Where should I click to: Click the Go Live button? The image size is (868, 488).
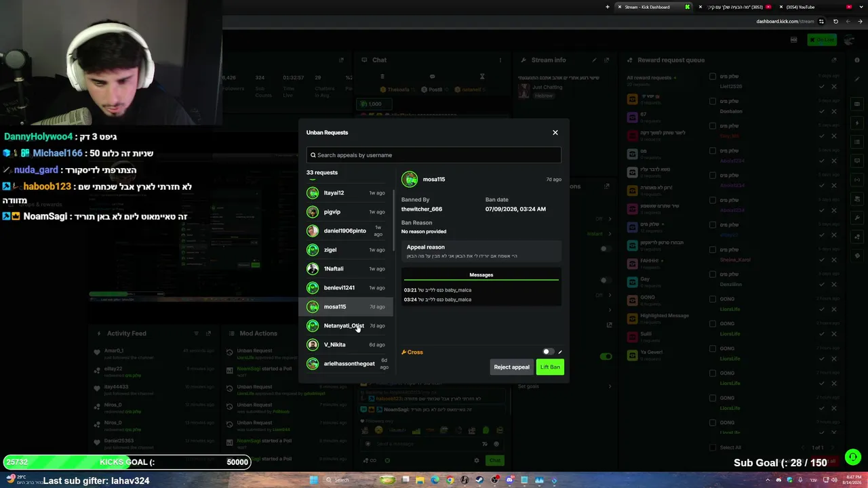pyautogui.click(x=822, y=40)
